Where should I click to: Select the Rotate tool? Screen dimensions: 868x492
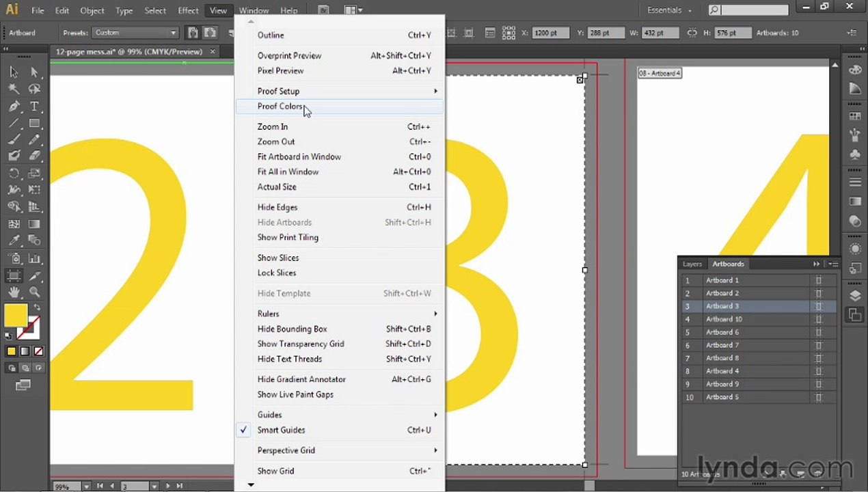(14, 174)
